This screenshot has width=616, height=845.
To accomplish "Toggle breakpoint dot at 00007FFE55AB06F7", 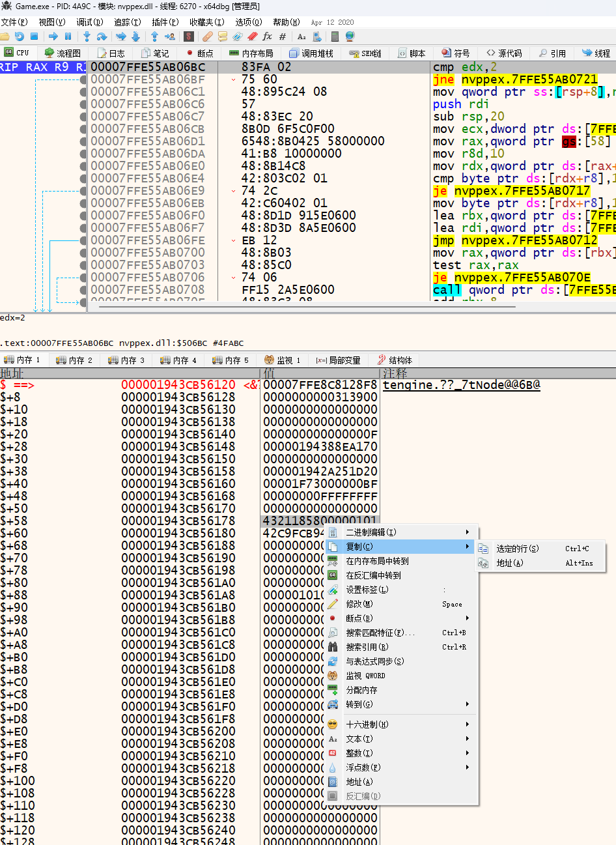I will (83, 228).
